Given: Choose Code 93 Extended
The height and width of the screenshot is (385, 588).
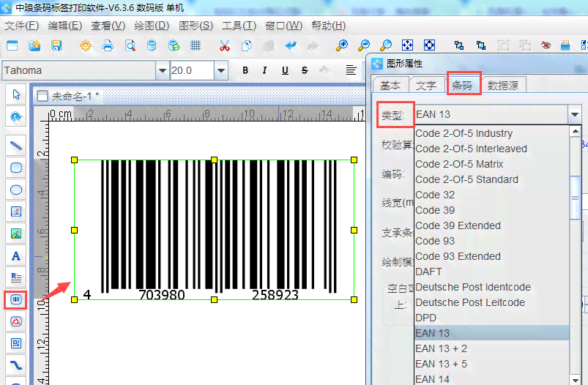Looking at the screenshot, I should pos(492,256).
